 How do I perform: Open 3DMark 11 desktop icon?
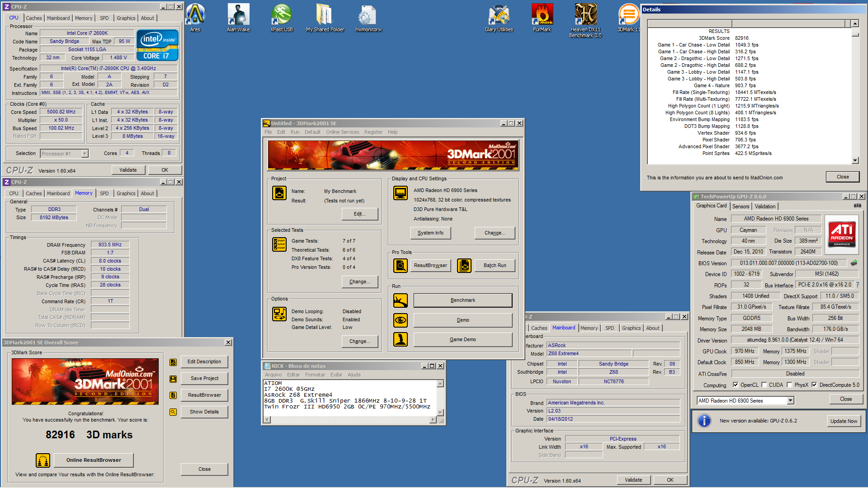(628, 18)
